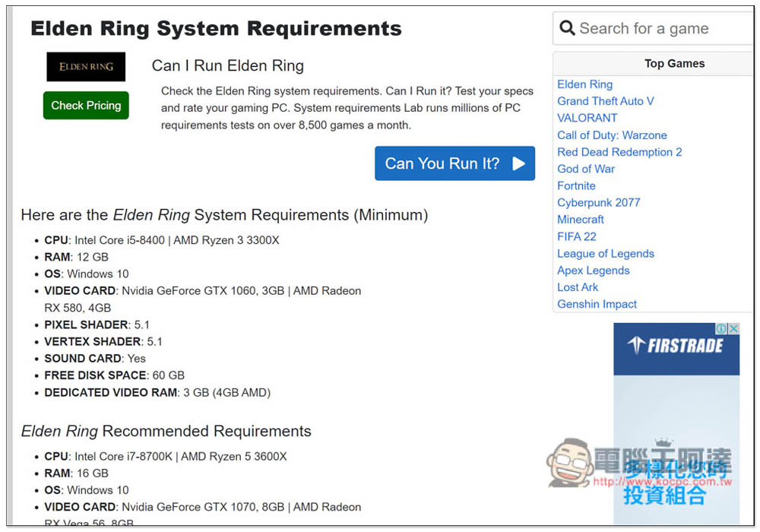Click the Elden Ring logo thumbnail

pos(86,67)
